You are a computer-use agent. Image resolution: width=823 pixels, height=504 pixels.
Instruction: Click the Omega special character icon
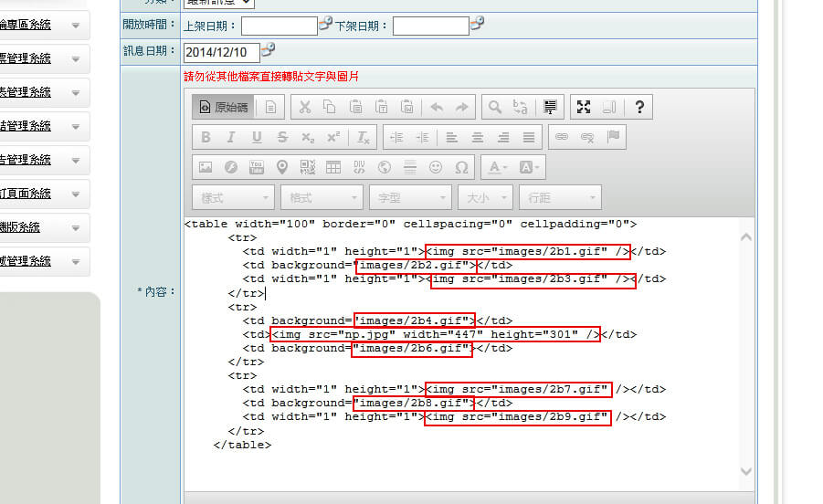[x=461, y=167]
